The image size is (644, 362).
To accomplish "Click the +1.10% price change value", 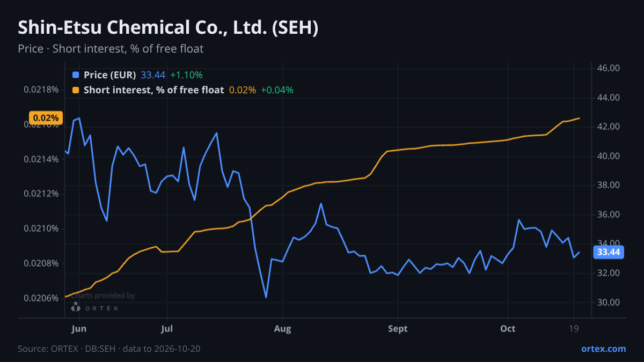I will 186,75.
